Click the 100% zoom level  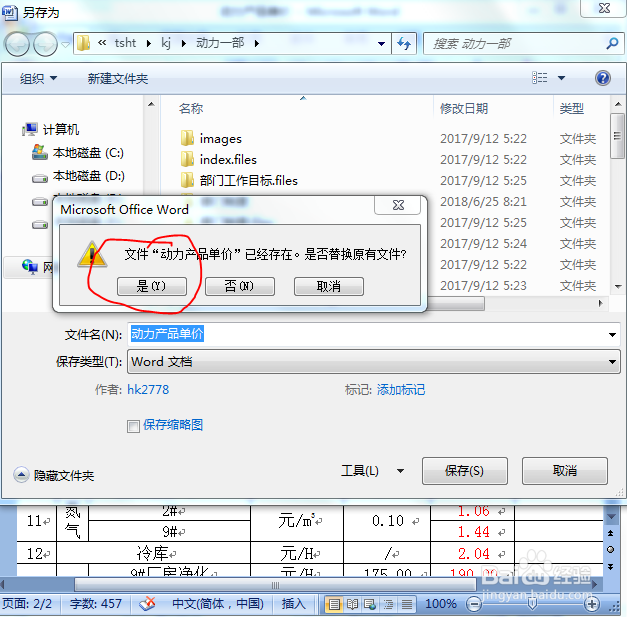click(x=441, y=603)
